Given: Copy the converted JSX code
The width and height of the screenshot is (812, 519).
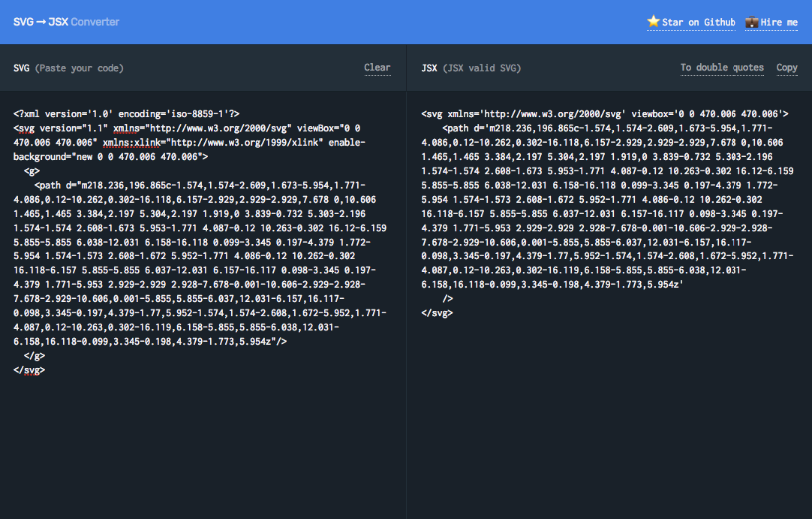Looking at the screenshot, I should 786,68.
